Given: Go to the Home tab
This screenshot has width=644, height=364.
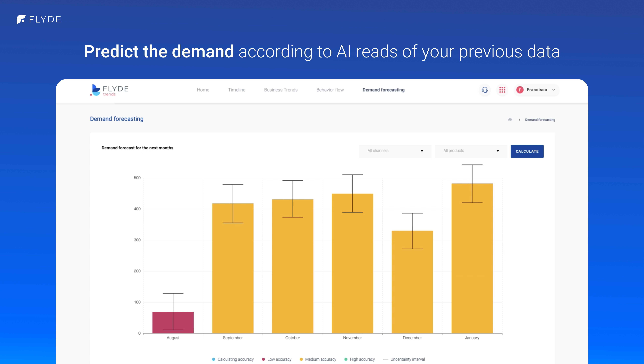Looking at the screenshot, I should [203, 90].
